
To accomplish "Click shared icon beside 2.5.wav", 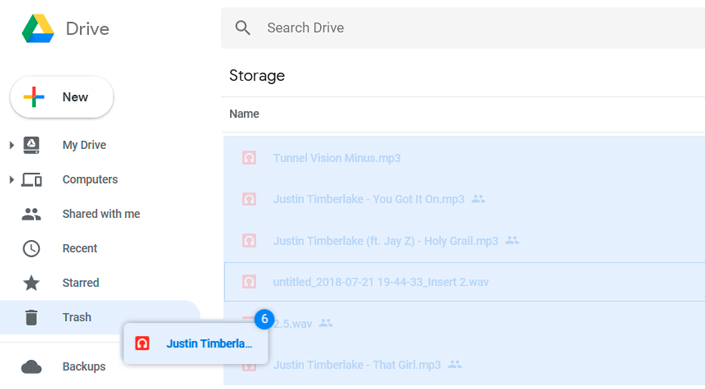I will tap(326, 323).
